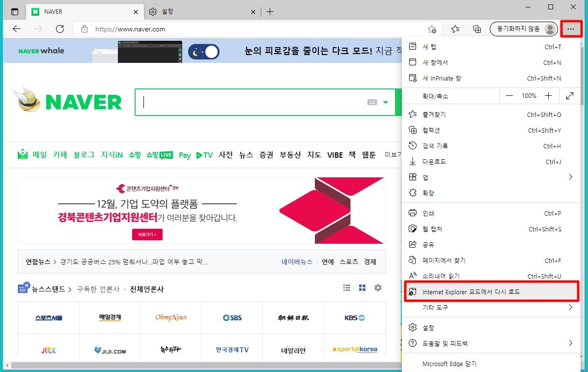Viewport: 588px width, 372px height.
Task: Open the OhmyNews newsstand thumbnail
Action: click(x=170, y=317)
